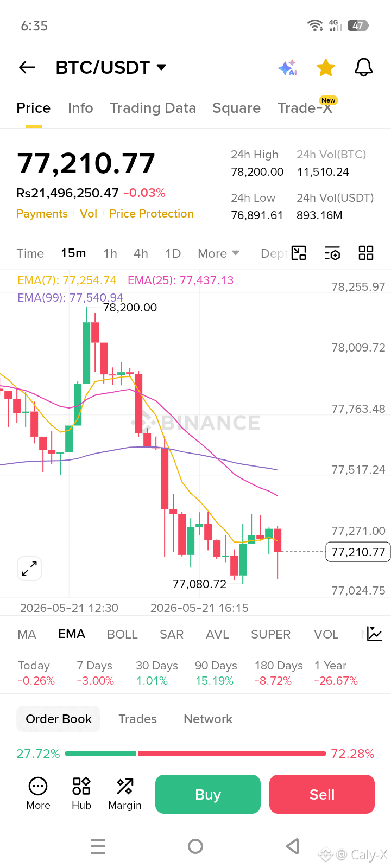Open the Trading Data tab
The height and width of the screenshot is (868, 391).
pos(153,108)
